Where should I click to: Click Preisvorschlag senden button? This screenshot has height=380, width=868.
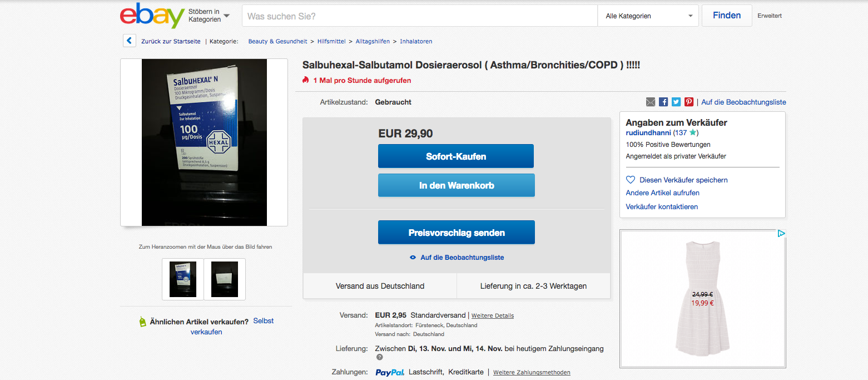(x=457, y=233)
